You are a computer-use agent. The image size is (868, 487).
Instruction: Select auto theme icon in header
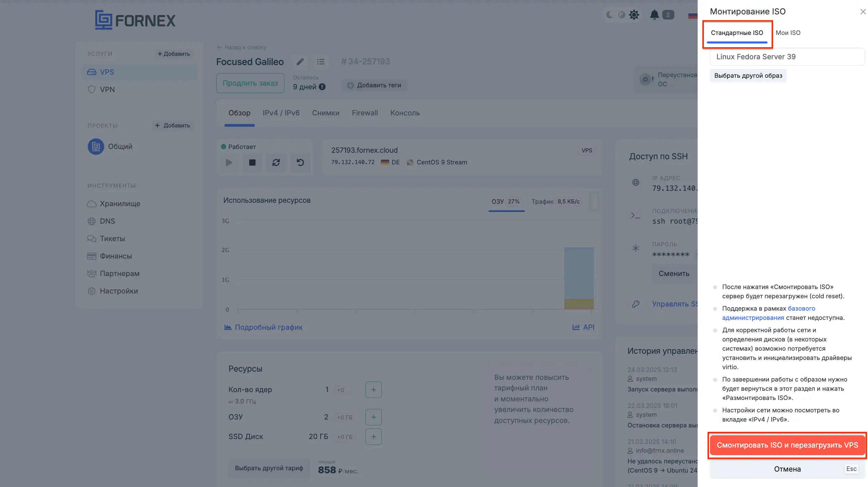[x=622, y=15]
